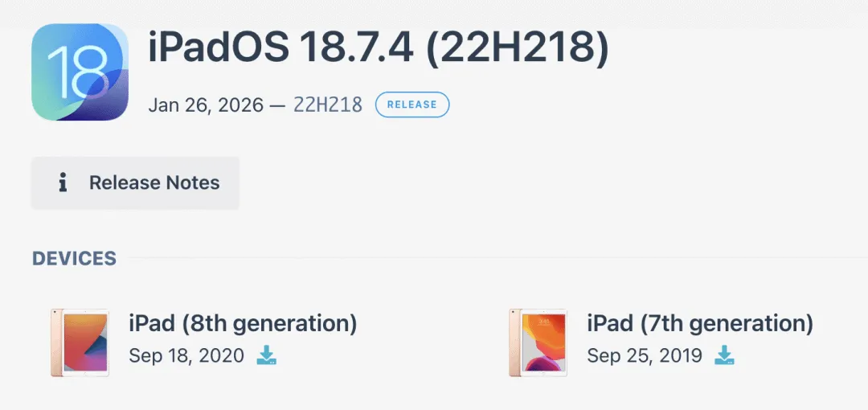The width and height of the screenshot is (868, 410).
Task: Click the Release Notes text label
Action: 154,183
